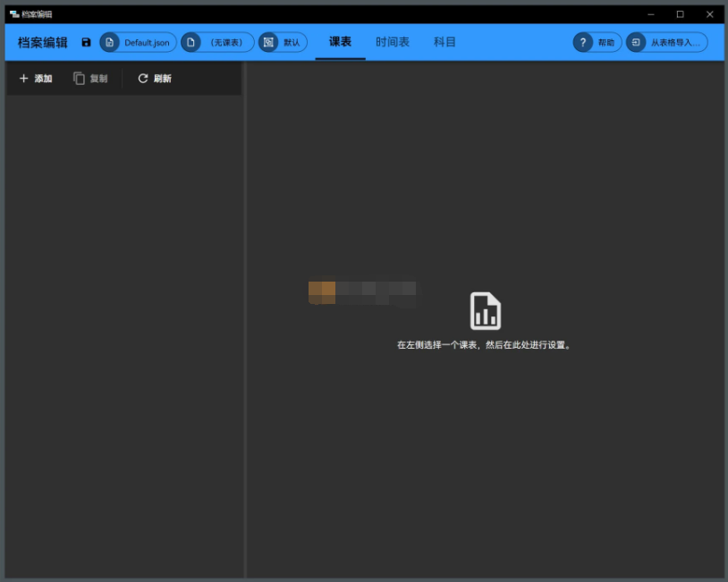Switch to the 科目 tab

click(x=444, y=41)
